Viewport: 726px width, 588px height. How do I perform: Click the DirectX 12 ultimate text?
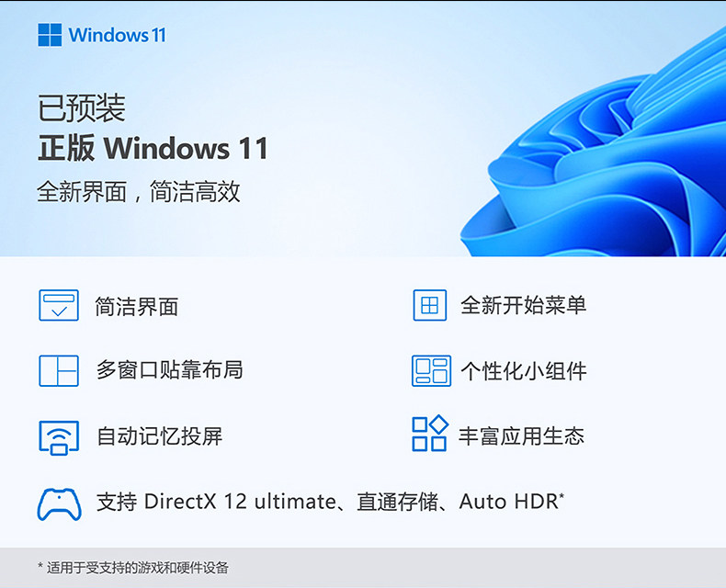(240, 502)
